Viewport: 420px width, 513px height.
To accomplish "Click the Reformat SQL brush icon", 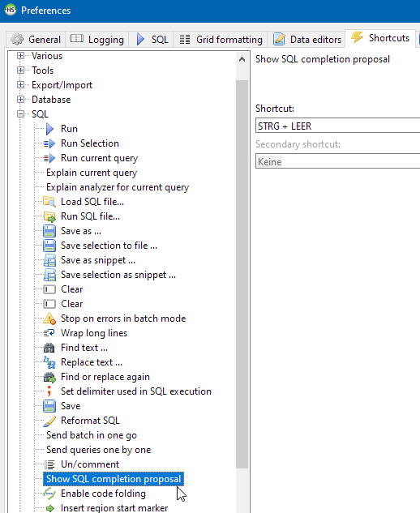I will 49,421.
